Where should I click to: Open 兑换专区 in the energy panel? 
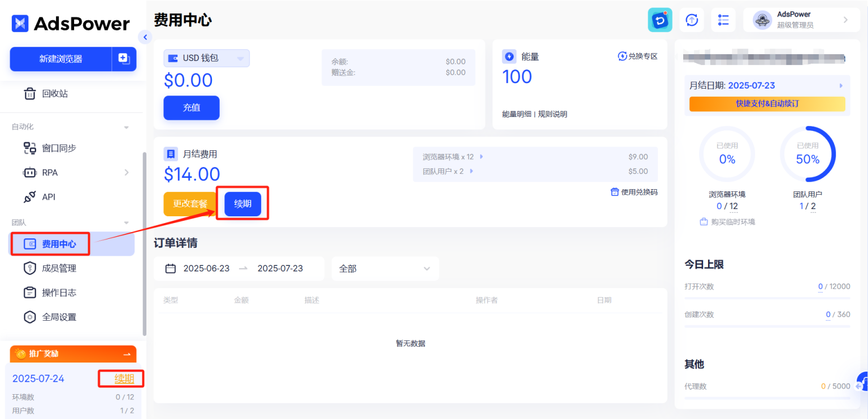pos(637,56)
